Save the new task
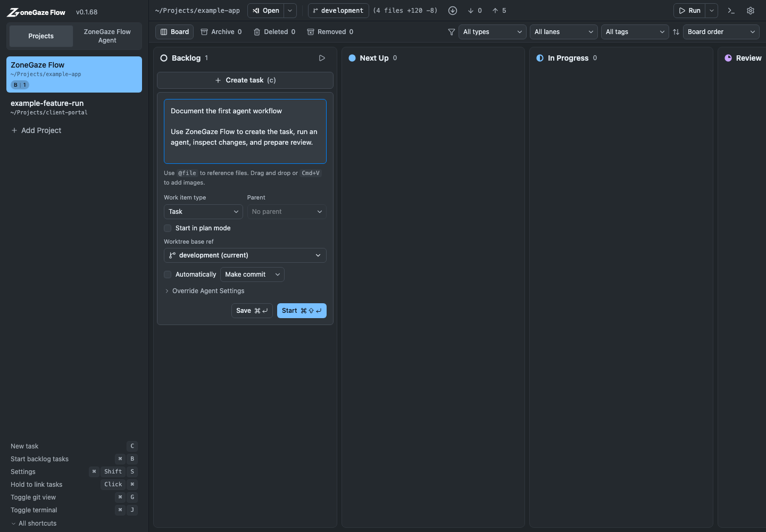766x532 pixels. coord(252,311)
